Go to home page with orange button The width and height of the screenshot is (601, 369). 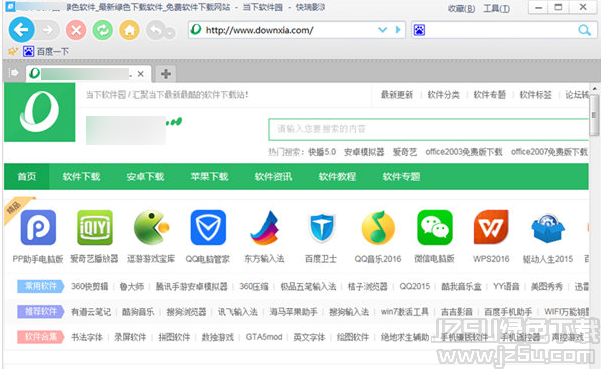(x=130, y=30)
